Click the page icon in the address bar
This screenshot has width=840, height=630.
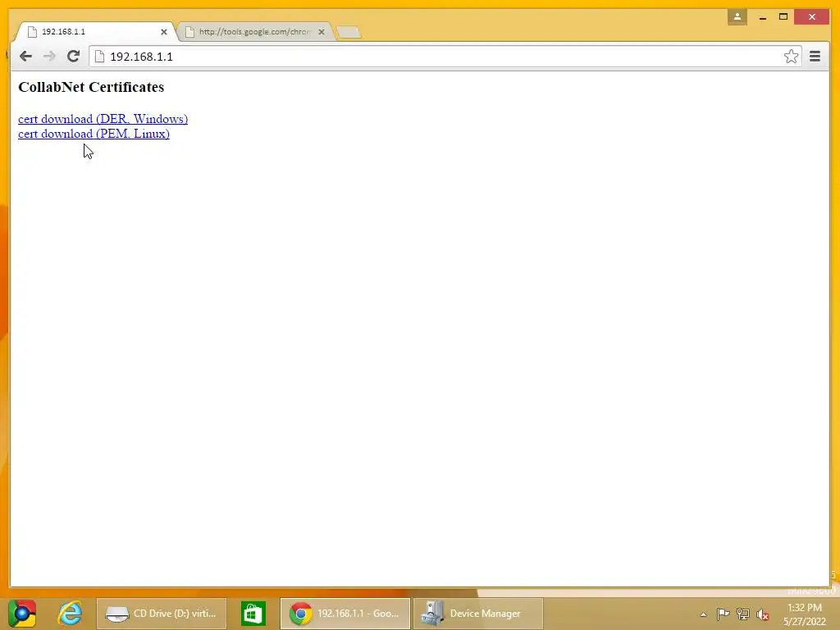(99, 57)
